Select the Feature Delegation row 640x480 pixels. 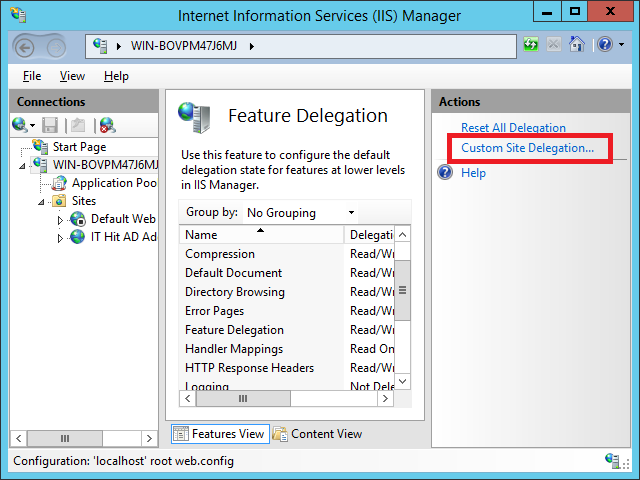(x=287, y=330)
